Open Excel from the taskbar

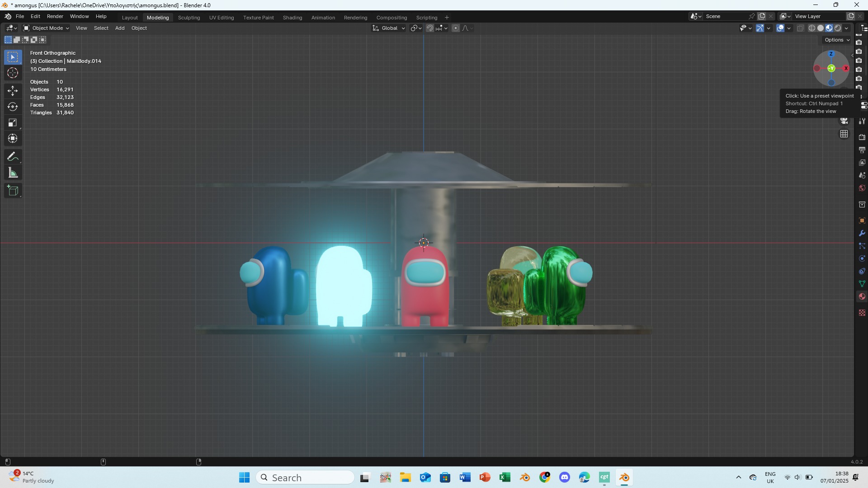505,477
